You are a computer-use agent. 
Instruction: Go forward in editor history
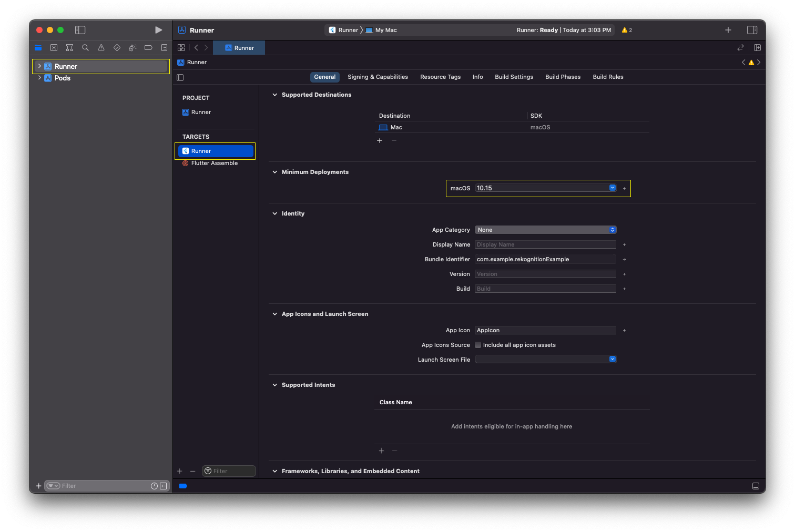click(206, 47)
